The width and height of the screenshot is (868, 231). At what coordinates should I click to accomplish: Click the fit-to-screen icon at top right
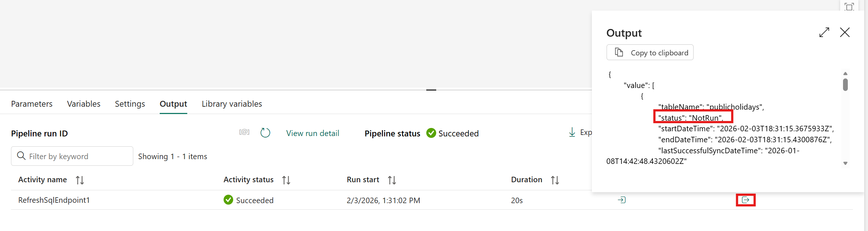849,7
